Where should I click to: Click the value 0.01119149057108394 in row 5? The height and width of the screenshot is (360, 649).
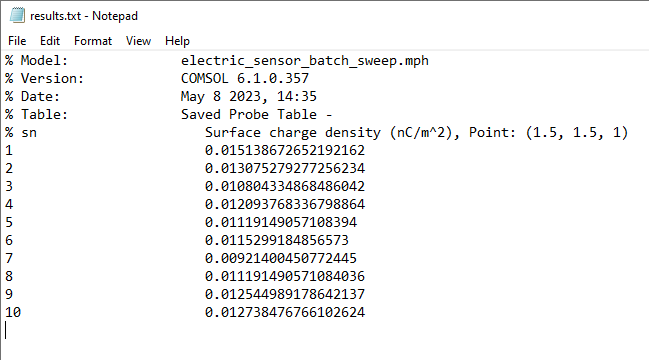[281, 222]
